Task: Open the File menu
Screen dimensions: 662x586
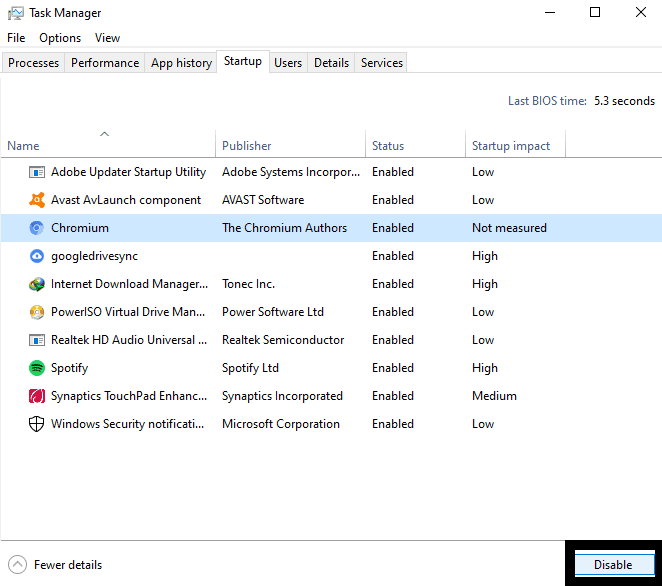Action: tap(16, 38)
